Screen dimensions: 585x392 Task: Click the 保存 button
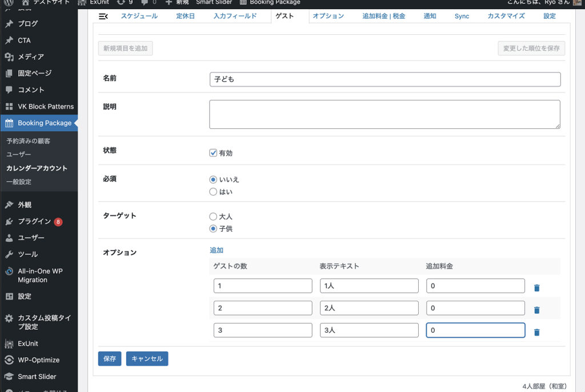[x=110, y=359]
